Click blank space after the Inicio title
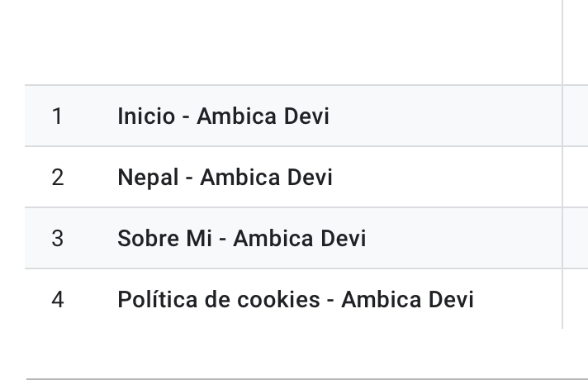The height and width of the screenshot is (380, 588). (445, 116)
